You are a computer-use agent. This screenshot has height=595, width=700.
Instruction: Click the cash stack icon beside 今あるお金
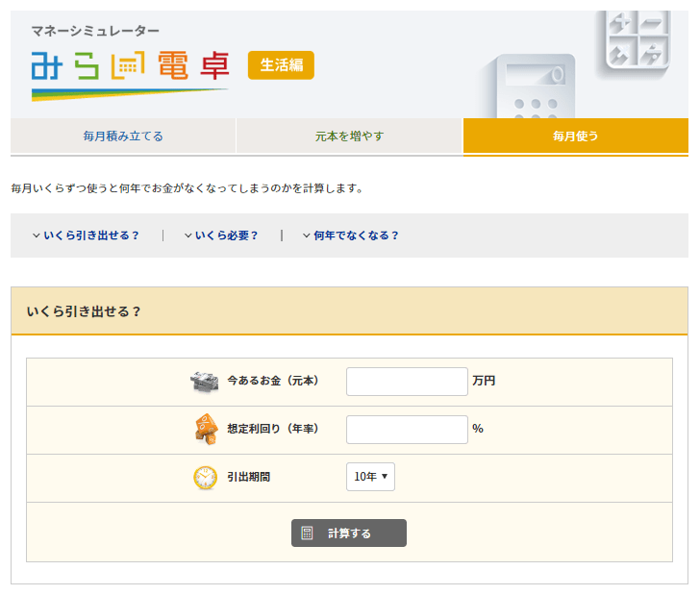(205, 382)
